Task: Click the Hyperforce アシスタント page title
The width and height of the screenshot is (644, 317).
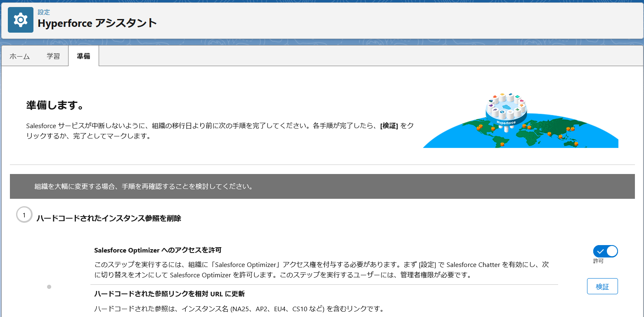Action: pos(97,23)
